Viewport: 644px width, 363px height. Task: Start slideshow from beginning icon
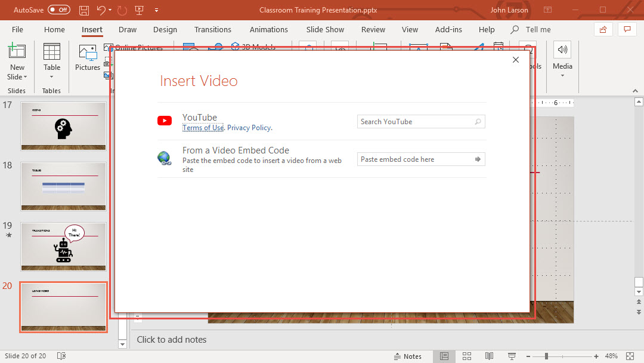click(139, 10)
